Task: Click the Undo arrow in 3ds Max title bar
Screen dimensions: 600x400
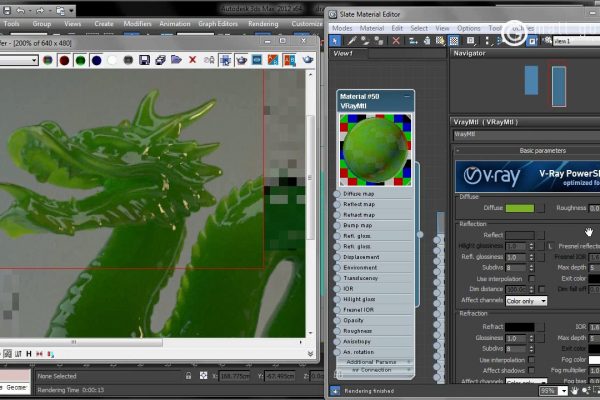Action: click(21, 11)
